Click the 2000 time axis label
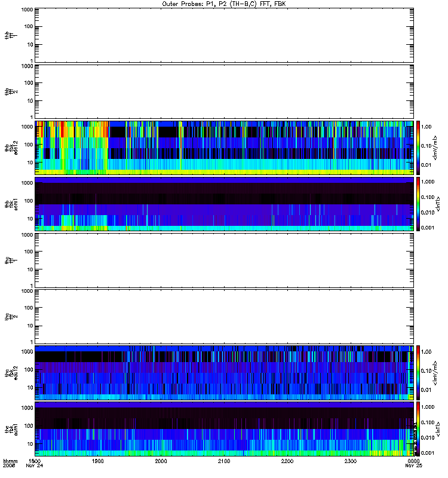Screen dimensions: 448x478 click(161, 461)
